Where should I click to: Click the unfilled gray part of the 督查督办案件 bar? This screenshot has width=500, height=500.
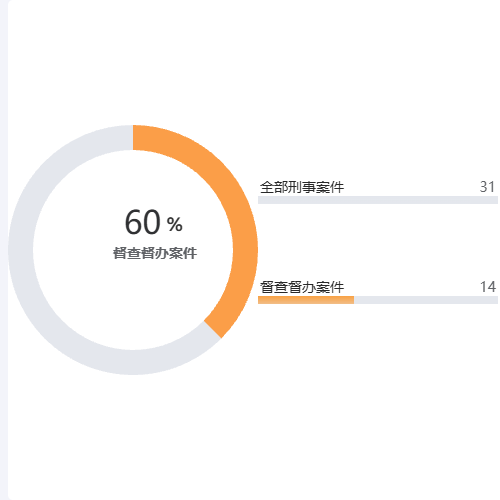426,300
